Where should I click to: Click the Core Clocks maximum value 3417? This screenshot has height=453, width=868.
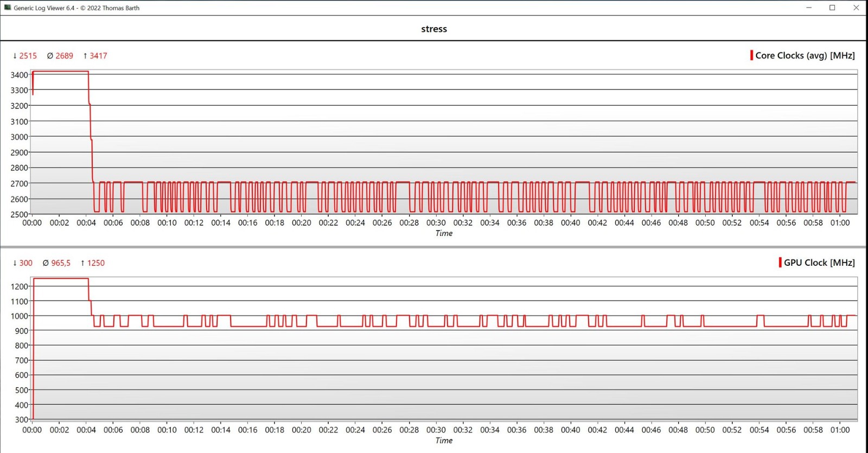coord(98,56)
